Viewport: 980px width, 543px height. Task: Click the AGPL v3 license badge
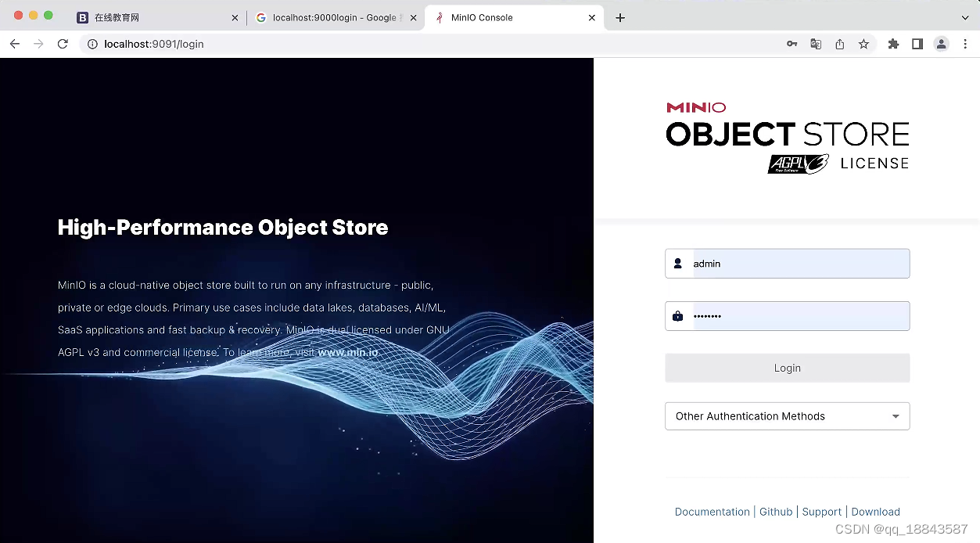click(798, 164)
